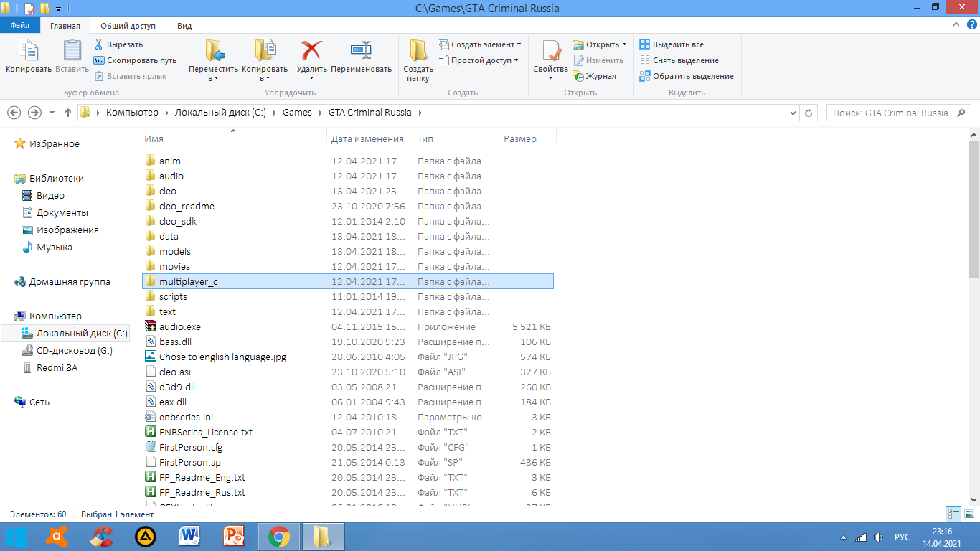Click Локальный диск (C:) in the breadcrumb
980x551 pixels.
pos(220,113)
